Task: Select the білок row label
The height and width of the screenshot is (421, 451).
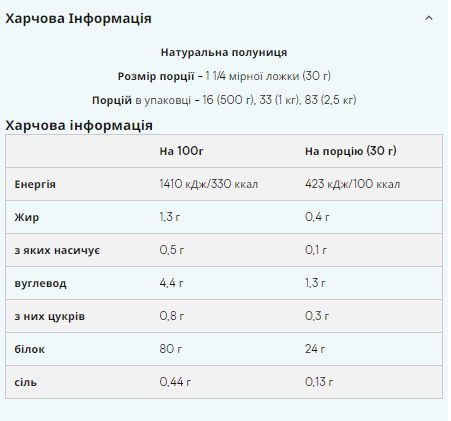Action: [30, 349]
